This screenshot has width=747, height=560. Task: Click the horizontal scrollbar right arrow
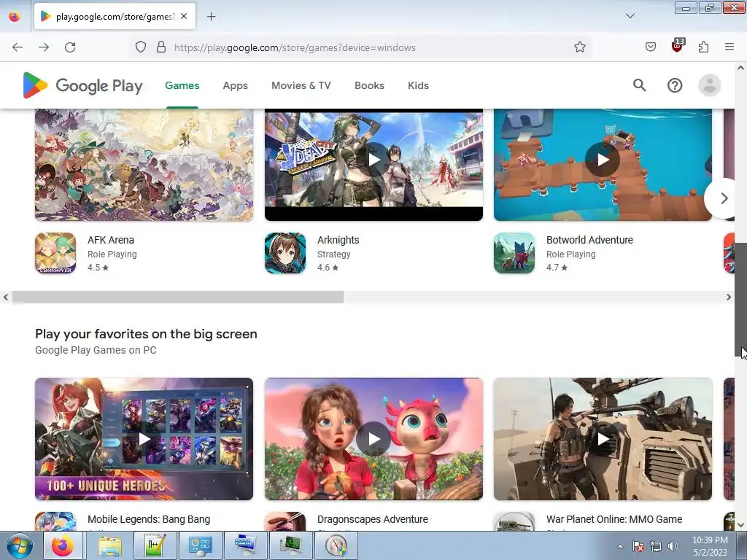pos(729,297)
